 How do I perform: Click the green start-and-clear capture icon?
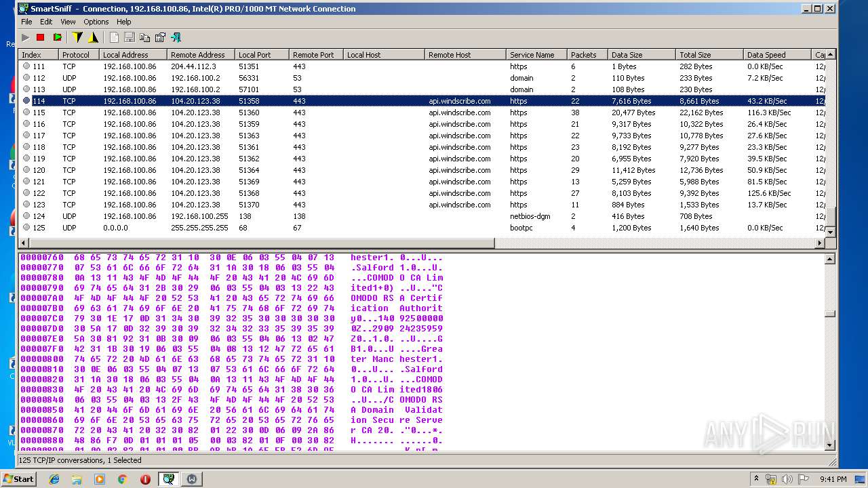click(x=57, y=37)
